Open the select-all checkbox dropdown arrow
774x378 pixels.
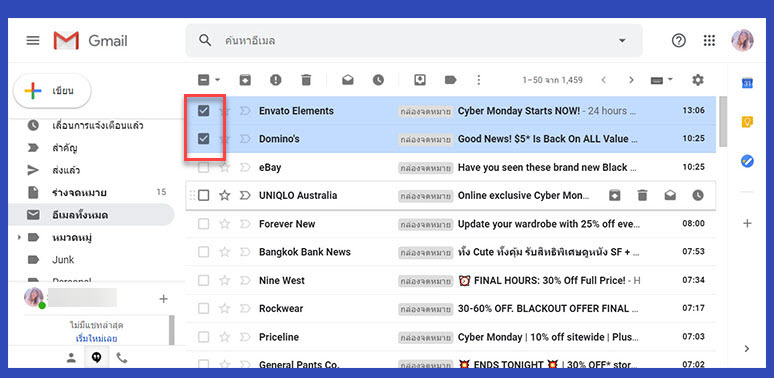(x=217, y=80)
